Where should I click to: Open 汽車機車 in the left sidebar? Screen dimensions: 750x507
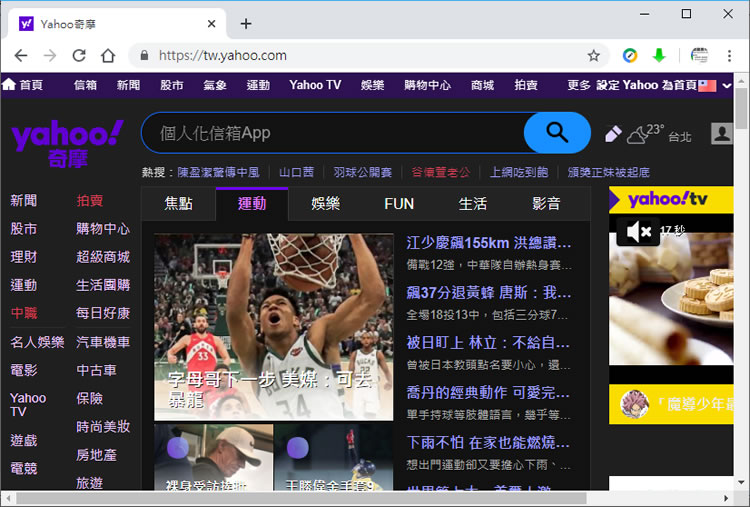pos(103,342)
